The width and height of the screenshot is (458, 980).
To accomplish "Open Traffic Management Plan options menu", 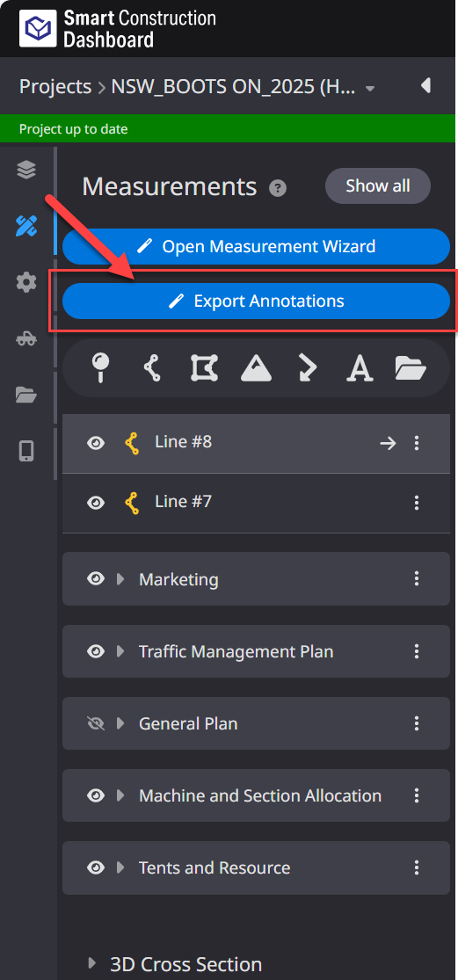I will [417, 651].
